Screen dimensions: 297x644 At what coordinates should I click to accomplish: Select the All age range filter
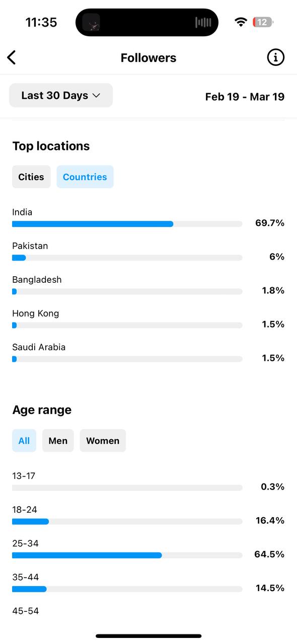click(24, 441)
